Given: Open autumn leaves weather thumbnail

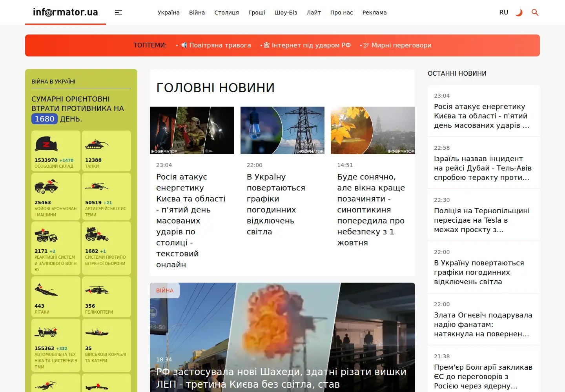Looking at the screenshot, I should point(373,130).
